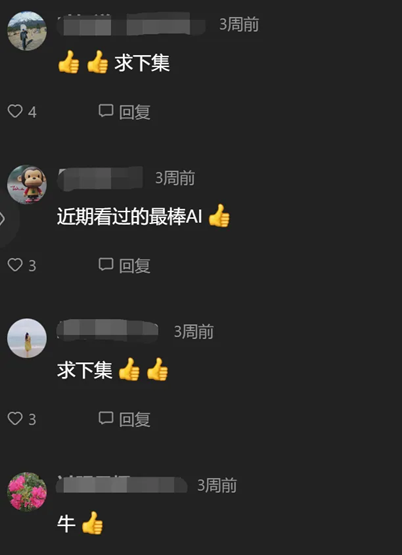Click the blurred username next to the monkey avatar
402x555 pixels.
pyautogui.click(x=100, y=178)
